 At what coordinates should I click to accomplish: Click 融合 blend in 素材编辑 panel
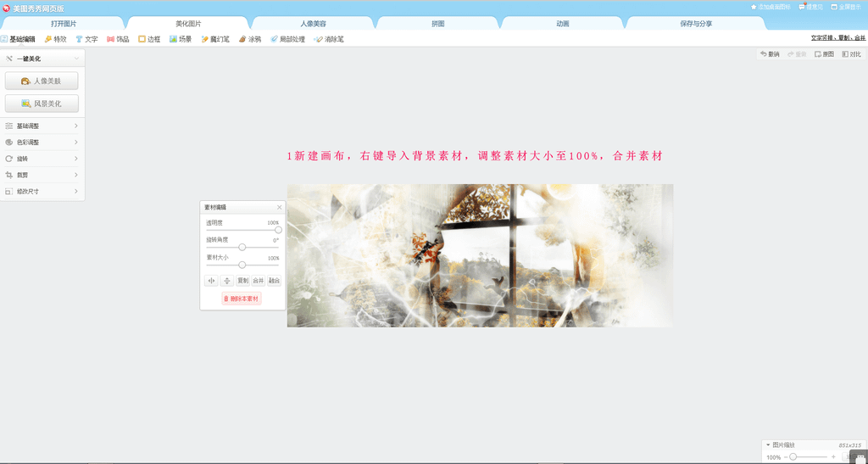tap(274, 281)
